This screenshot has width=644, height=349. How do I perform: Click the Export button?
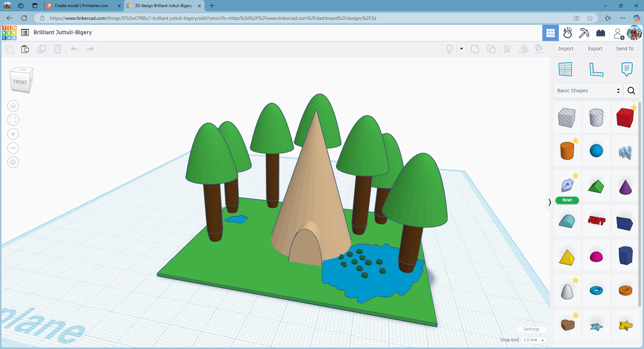click(x=595, y=49)
